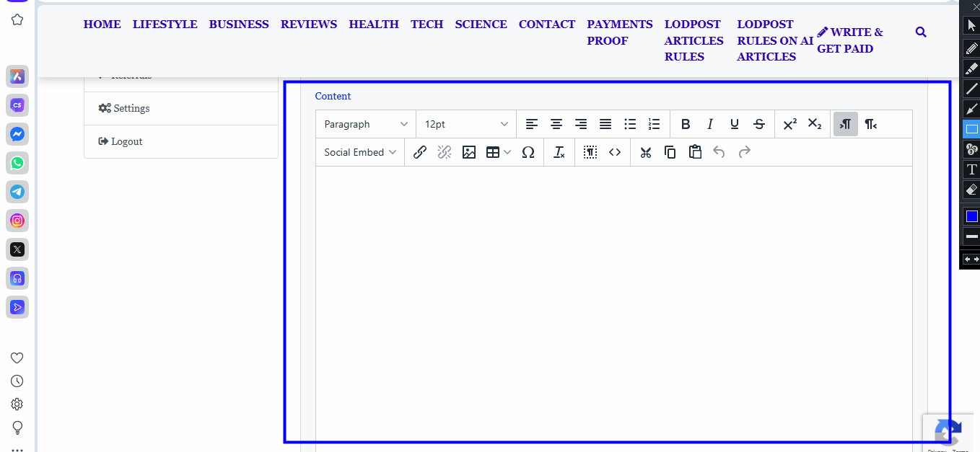Toggle bold formatting
Viewport: 980px width, 452px height.
pyautogui.click(x=686, y=124)
